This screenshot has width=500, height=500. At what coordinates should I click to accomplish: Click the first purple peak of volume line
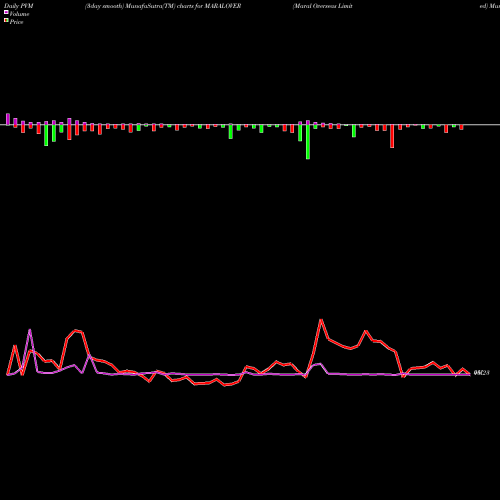[x=30, y=330]
